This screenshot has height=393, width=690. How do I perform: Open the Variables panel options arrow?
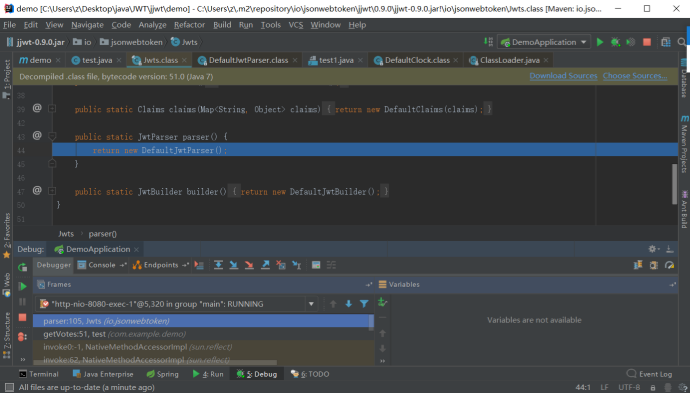672,285
